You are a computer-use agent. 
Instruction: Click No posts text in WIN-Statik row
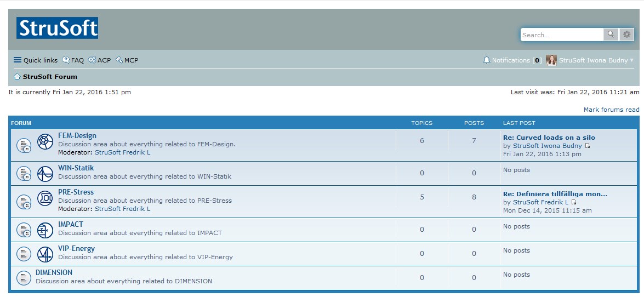[x=516, y=170]
